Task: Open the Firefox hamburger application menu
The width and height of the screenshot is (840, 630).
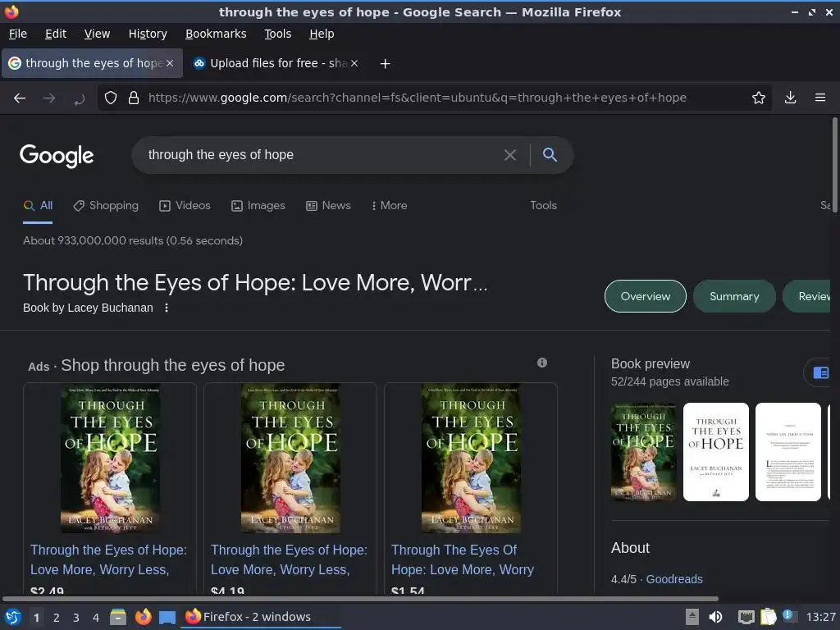Action: pos(819,98)
